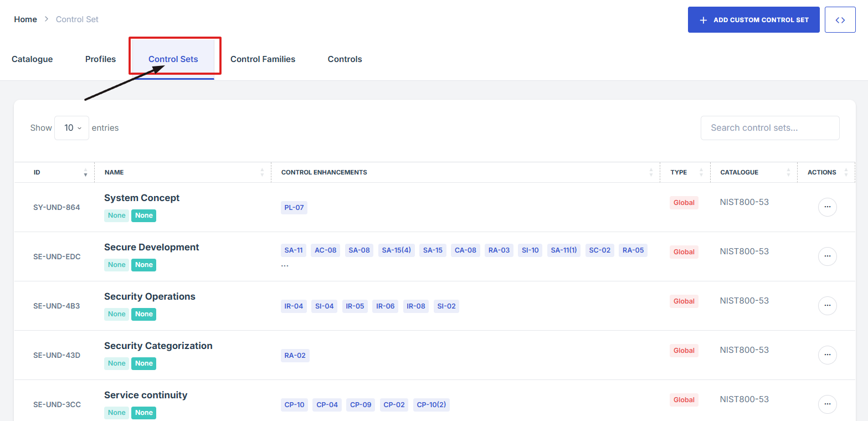This screenshot has height=421, width=868.
Task: Click the code embed icon button
Action: click(x=840, y=20)
